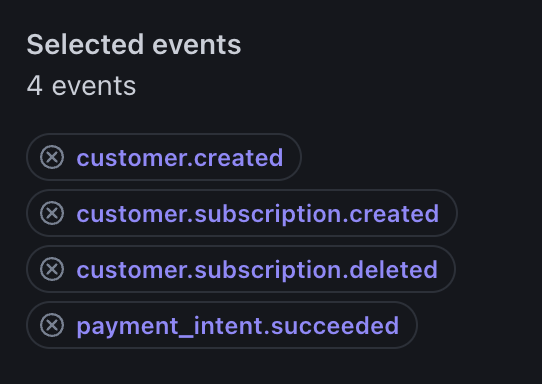This screenshot has height=384, width=542.
Task: Click the 4 events count text
Action: pyautogui.click(x=81, y=86)
